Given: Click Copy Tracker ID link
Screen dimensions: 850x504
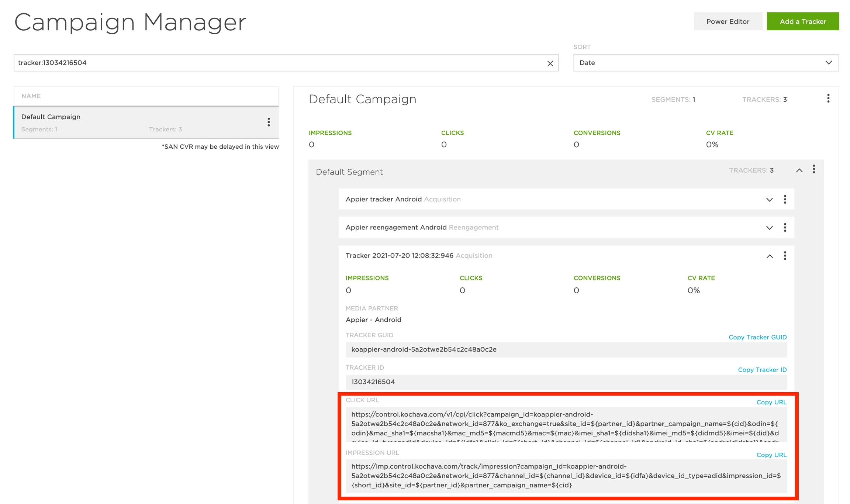Looking at the screenshot, I should (762, 370).
